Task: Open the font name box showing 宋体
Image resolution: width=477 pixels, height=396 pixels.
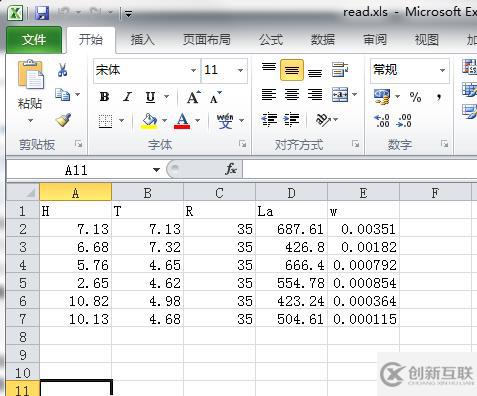Action: point(147,70)
